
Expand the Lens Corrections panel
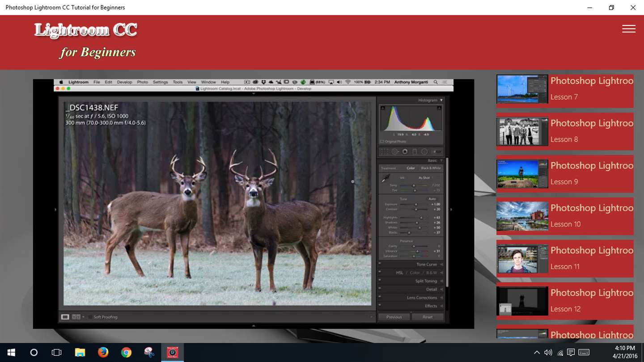point(441,298)
